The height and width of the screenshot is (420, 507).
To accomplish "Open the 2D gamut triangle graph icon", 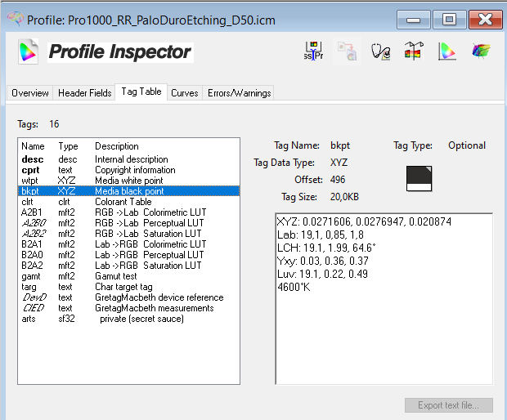I will tap(446, 51).
